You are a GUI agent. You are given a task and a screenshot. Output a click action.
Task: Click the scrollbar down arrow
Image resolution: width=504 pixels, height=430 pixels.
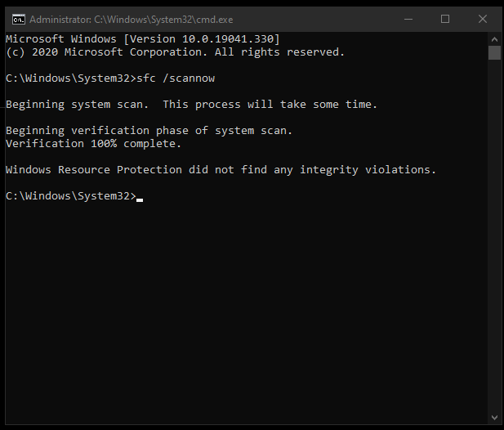(x=494, y=418)
